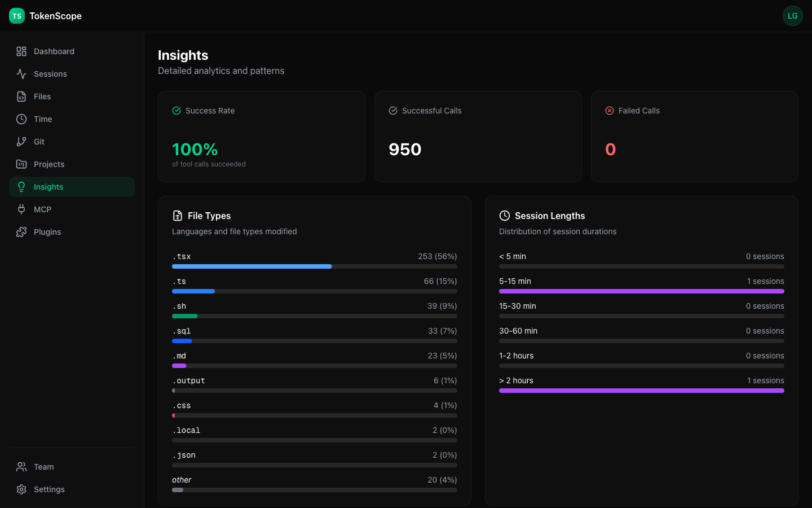Screen dimensions: 812x508
Task: Open the Dashboard section icon
Action: point(21,51)
